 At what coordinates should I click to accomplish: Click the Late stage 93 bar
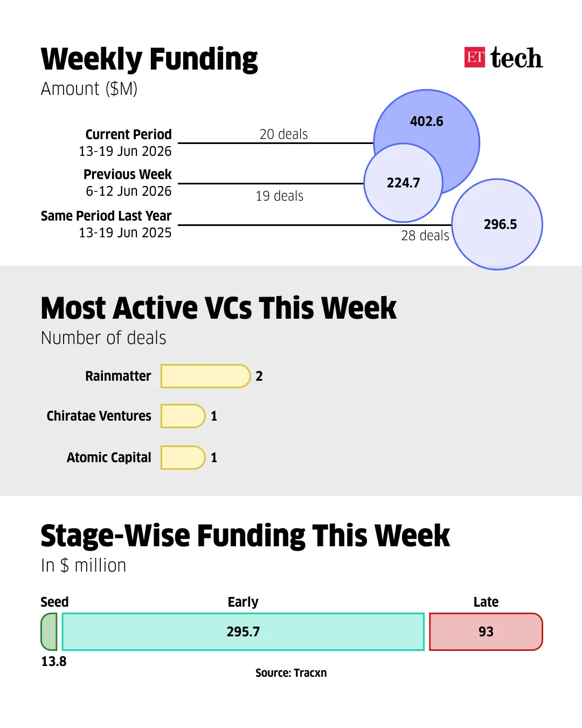click(x=486, y=631)
